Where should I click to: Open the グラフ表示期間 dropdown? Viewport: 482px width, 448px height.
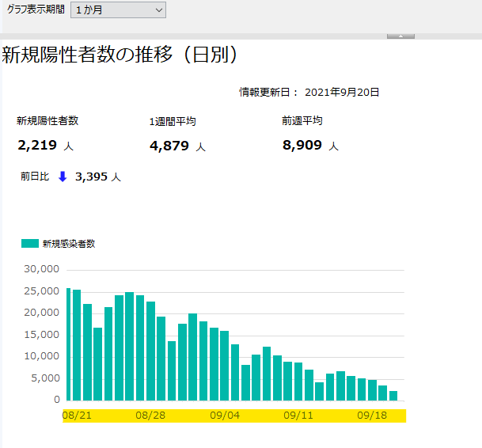tap(118, 10)
